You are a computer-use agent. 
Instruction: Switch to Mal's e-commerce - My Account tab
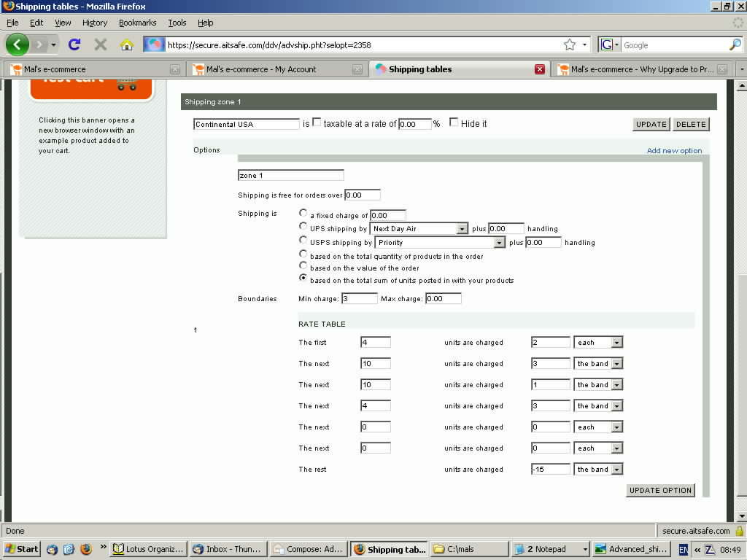coord(277,69)
